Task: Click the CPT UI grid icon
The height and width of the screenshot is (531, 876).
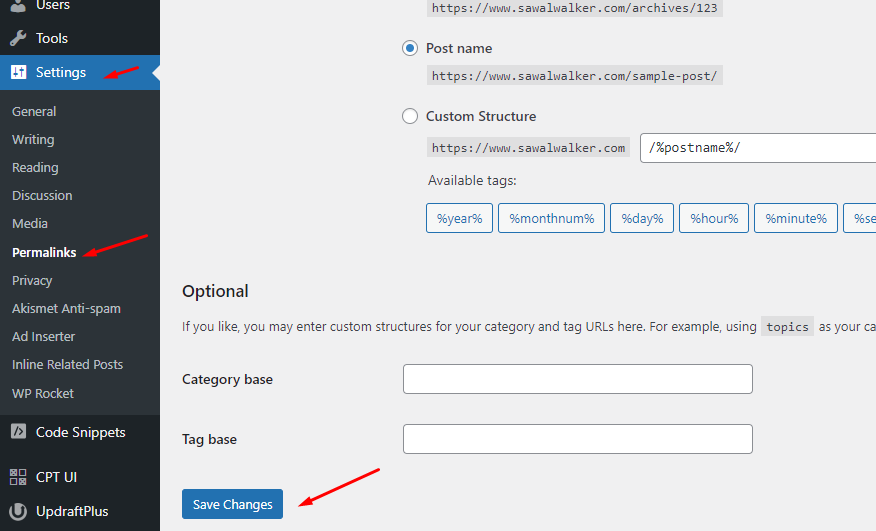Action: tap(18, 477)
